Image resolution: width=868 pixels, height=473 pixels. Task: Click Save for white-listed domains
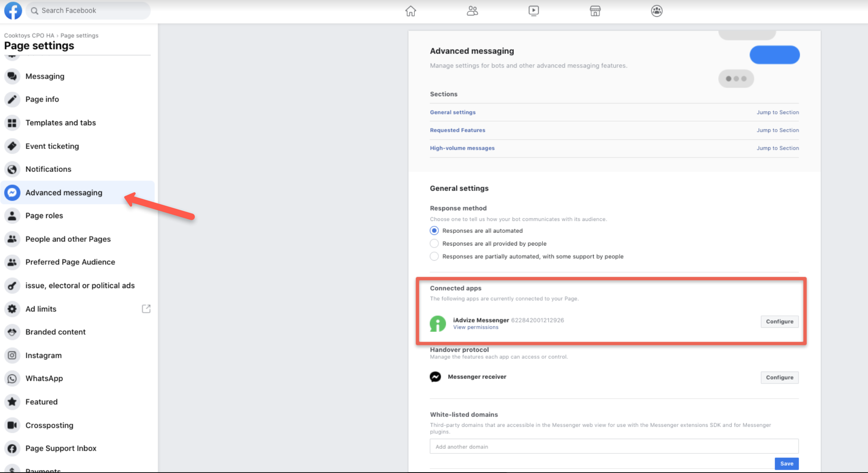click(787, 464)
